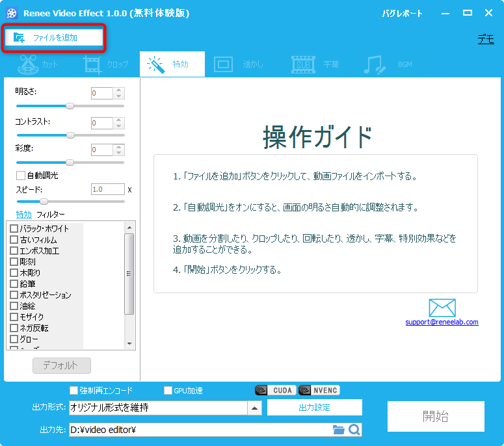Open the 出力形式 combo box
The width and height of the screenshot is (504, 446).
click(165, 408)
